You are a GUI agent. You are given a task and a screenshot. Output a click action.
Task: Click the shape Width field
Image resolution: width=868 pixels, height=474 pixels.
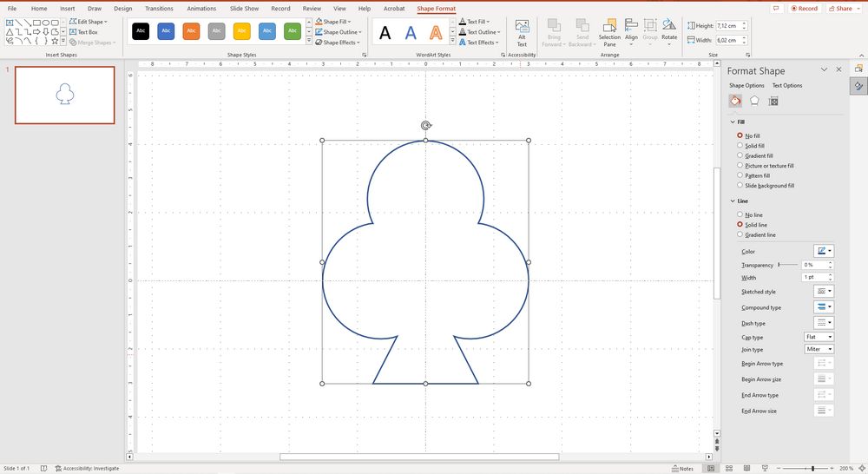pyautogui.click(x=728, y=41)
